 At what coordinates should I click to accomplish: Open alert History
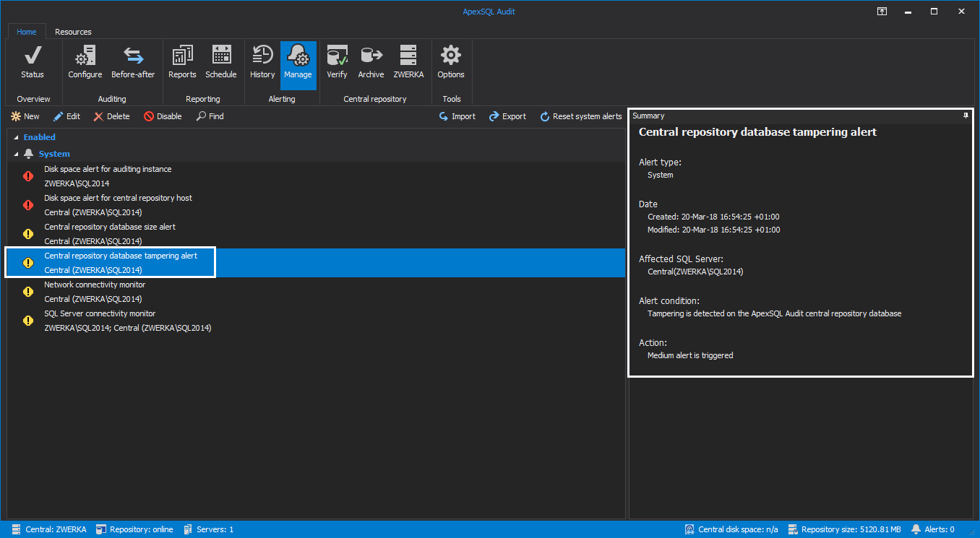(262, 63)
